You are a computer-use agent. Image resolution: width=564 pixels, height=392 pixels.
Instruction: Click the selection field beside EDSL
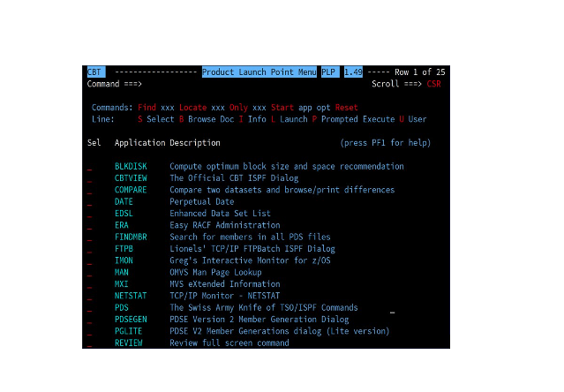point(89,214)
